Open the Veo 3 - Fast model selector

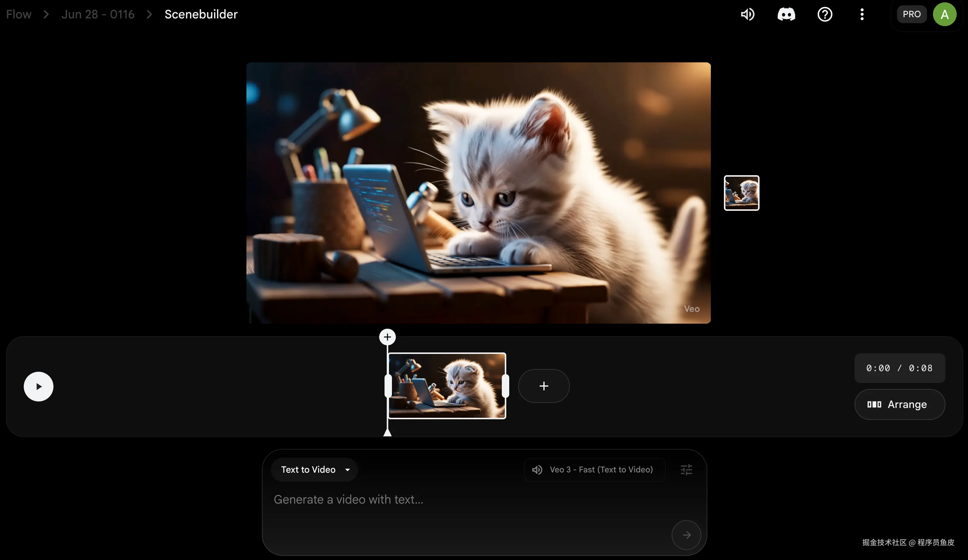(594, 469)
